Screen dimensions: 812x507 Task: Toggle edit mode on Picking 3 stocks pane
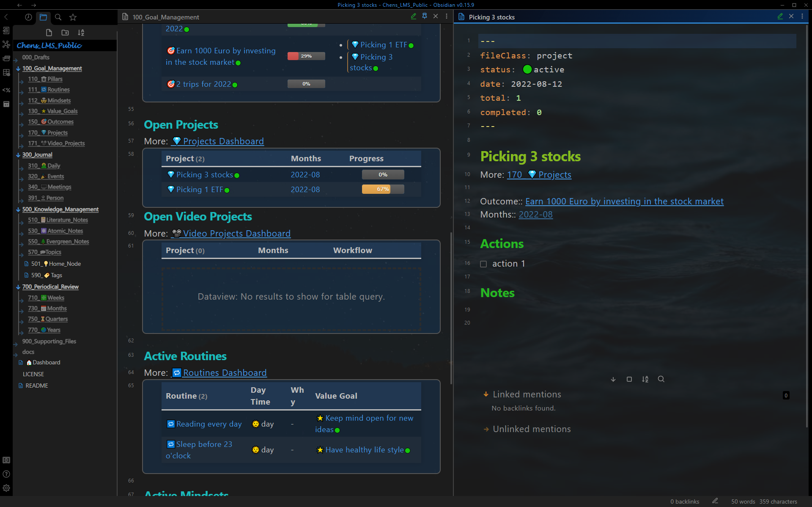pyautogui.click(x=780, y=17)
